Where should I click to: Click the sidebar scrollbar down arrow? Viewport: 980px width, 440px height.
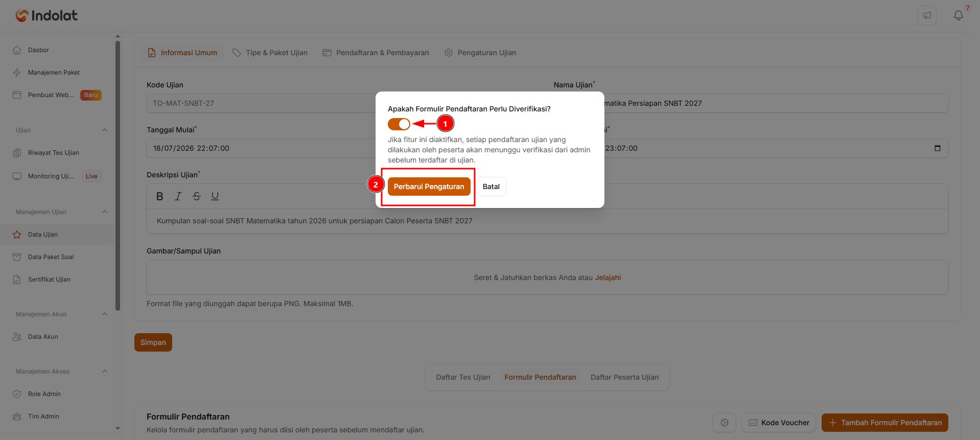tap(118, 429)
